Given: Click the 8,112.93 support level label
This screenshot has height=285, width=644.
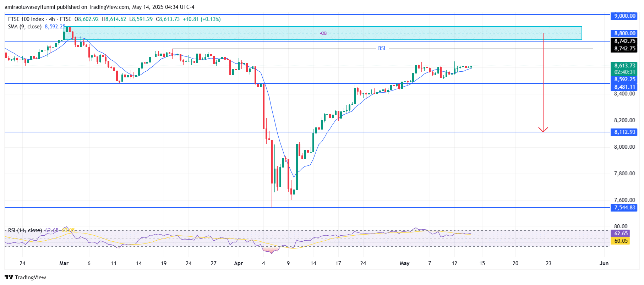Looking at the screenshot, I should point(624,132).
